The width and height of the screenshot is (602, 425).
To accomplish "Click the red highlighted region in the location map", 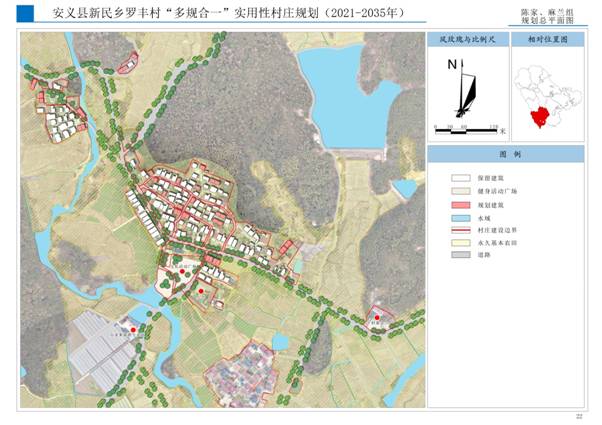I will (x=541, y=117).
